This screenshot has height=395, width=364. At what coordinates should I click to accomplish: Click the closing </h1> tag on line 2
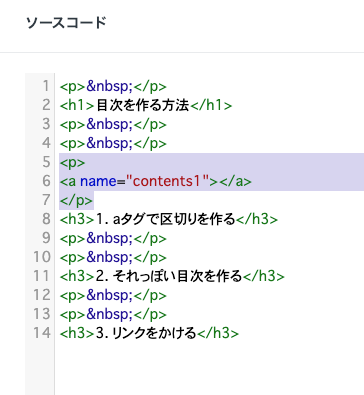(211, 105)
